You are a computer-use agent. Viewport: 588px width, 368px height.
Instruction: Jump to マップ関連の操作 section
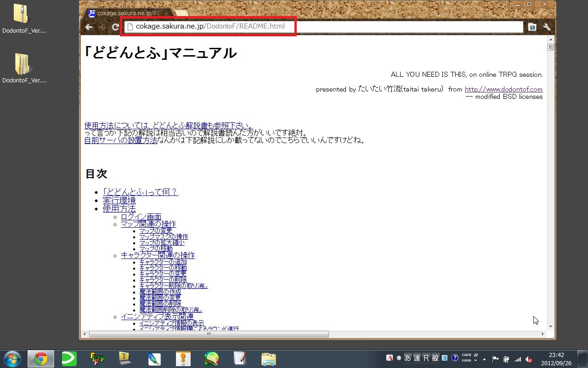coord(148,224)
